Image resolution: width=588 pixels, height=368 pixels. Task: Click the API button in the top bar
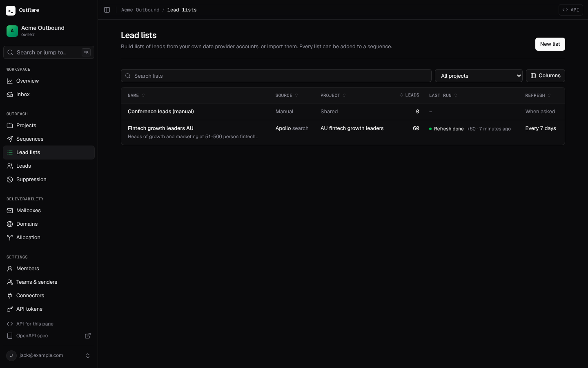tap(570, 10)
